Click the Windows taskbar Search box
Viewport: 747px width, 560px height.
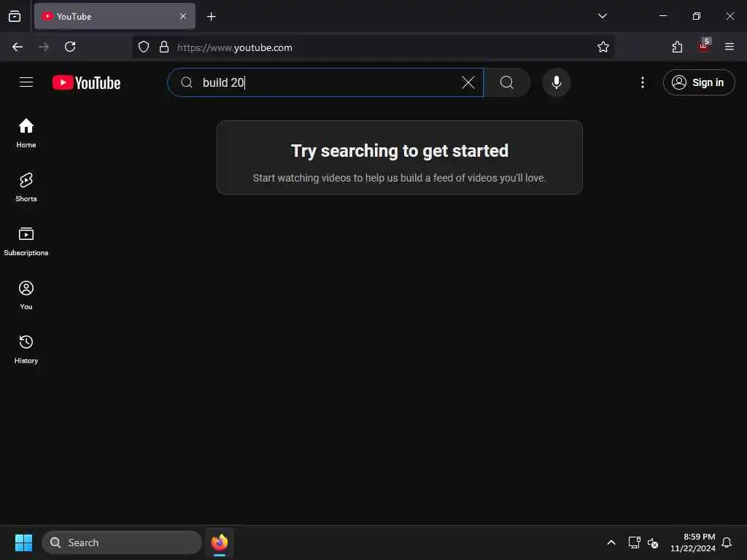[122, 542]
